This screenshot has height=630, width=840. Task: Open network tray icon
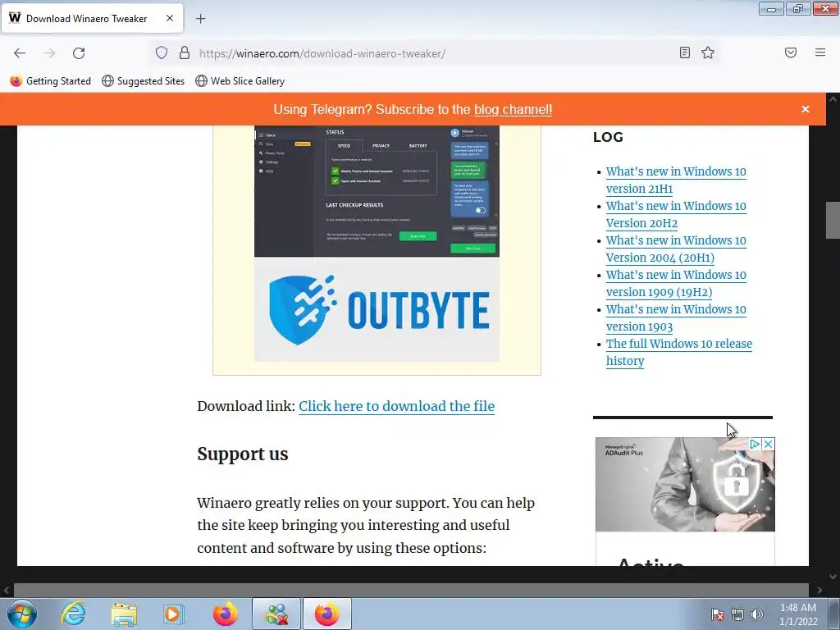737,614
